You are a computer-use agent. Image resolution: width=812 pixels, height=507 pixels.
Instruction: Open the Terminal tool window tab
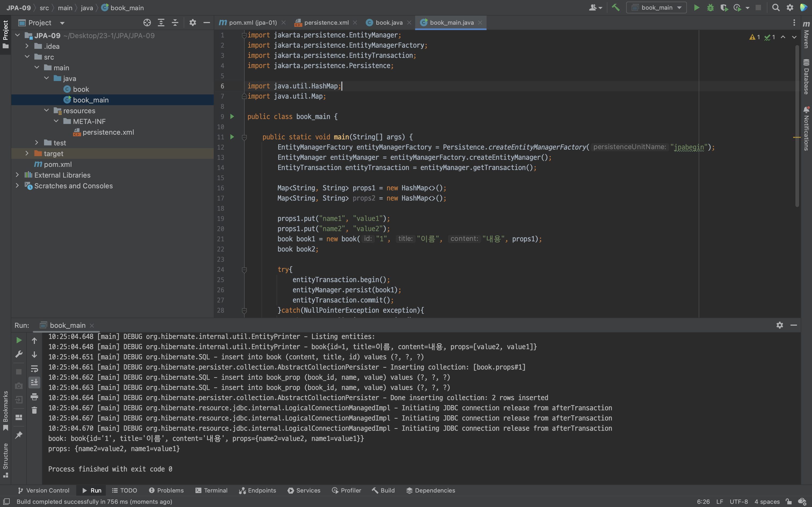211,490
